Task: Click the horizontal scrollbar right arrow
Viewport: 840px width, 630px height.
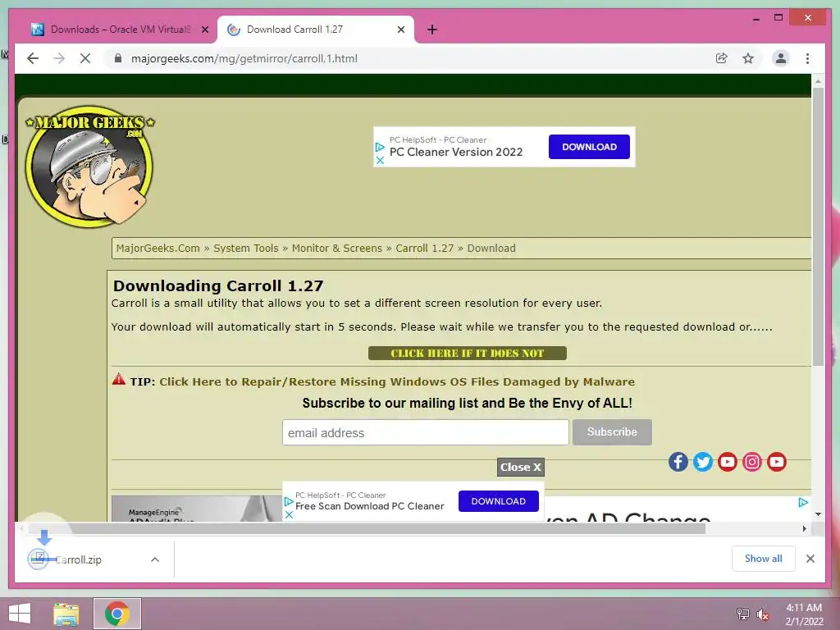Action: tap(805, 529)
